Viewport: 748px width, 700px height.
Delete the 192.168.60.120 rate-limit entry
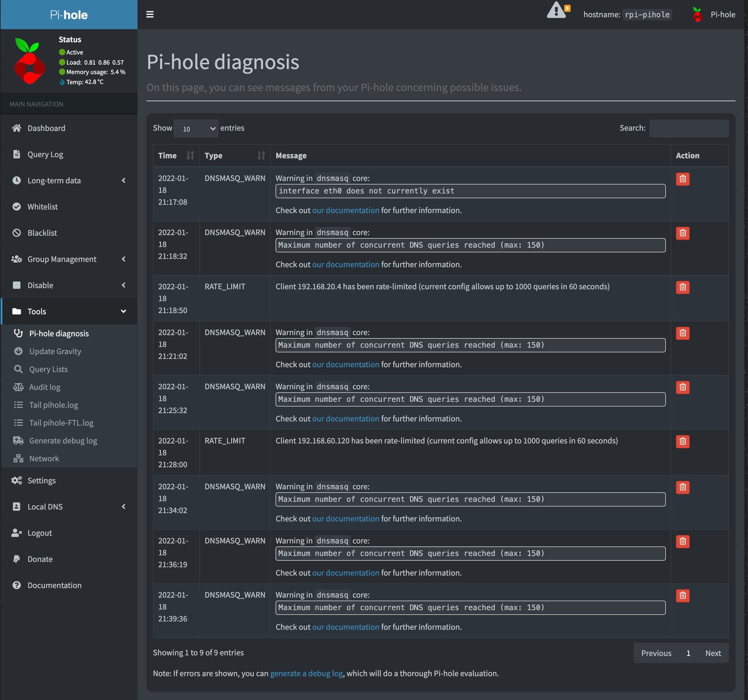click(x=683, y=442)
